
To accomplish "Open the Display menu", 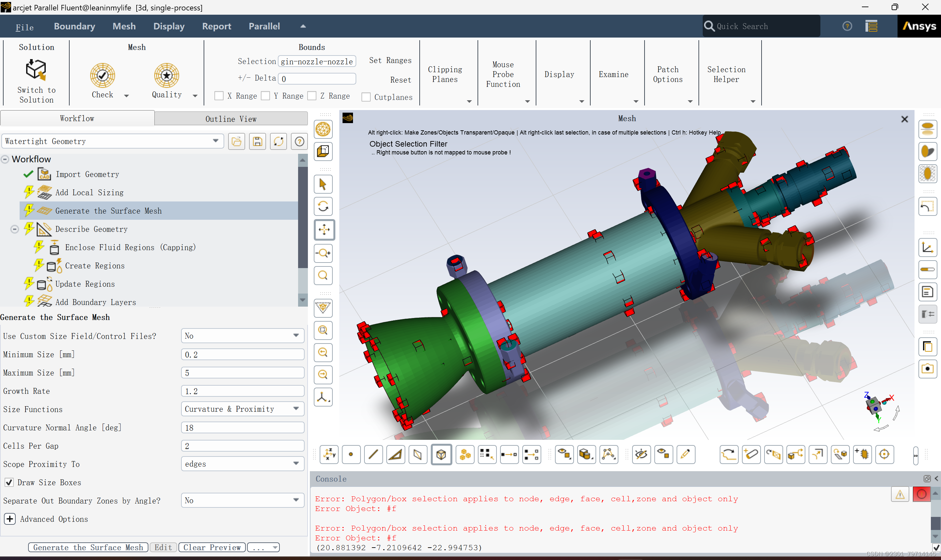I will [169, 26].
